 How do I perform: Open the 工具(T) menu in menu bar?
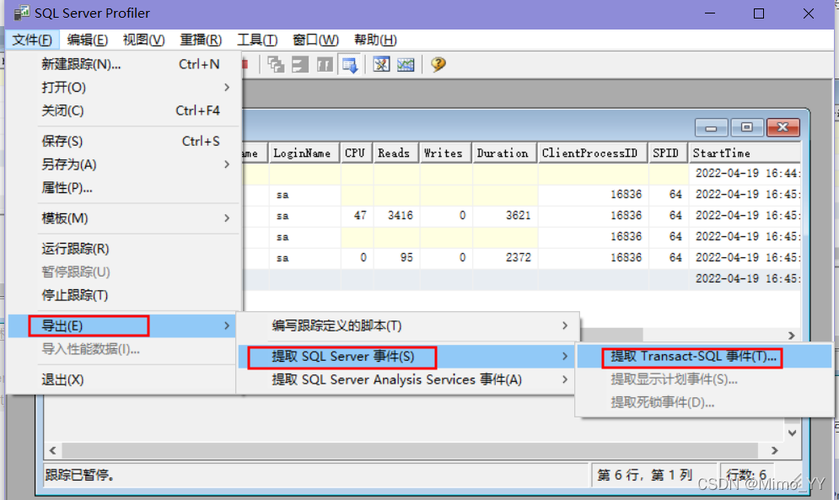pyautogui.click(x=256, y=40)
